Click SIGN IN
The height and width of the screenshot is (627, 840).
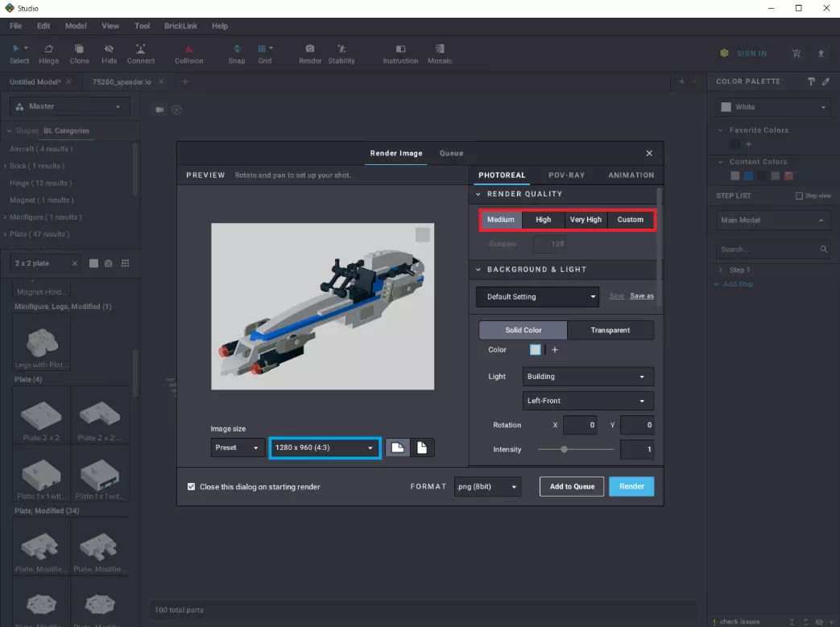[x=751, y=54]
